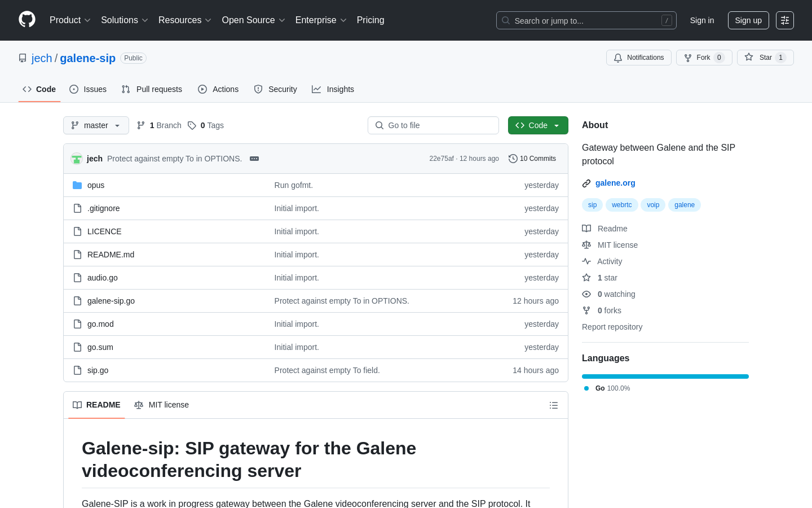Click the sip topic tag
The width and height of the screenshot is (812, 508).
[592, 205]
